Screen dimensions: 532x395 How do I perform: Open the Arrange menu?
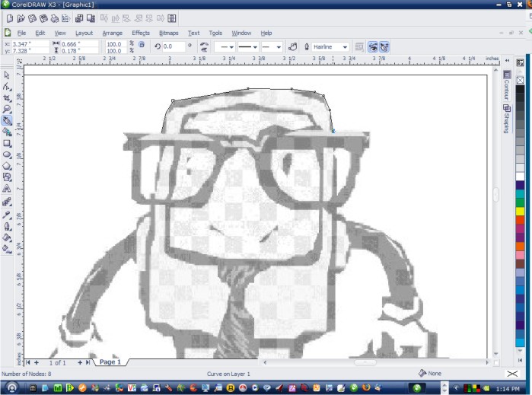click(113, 33)
